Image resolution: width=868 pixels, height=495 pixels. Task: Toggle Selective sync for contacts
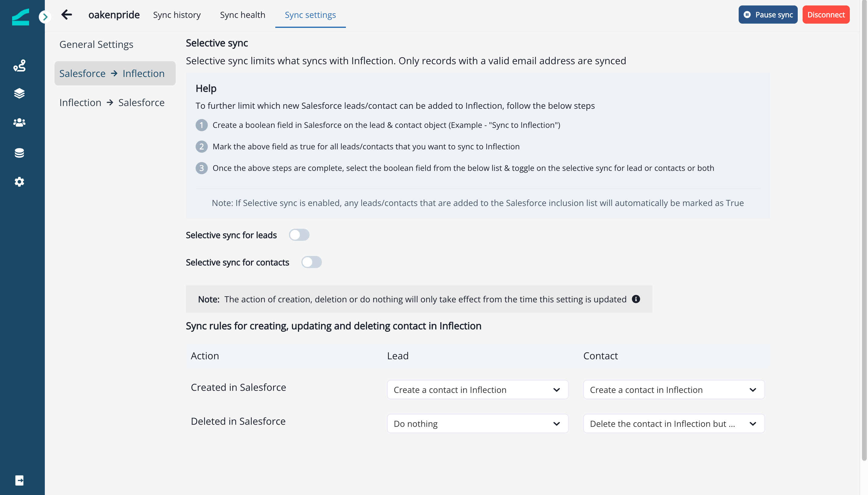pyautogui.click(x=311, y=262)
